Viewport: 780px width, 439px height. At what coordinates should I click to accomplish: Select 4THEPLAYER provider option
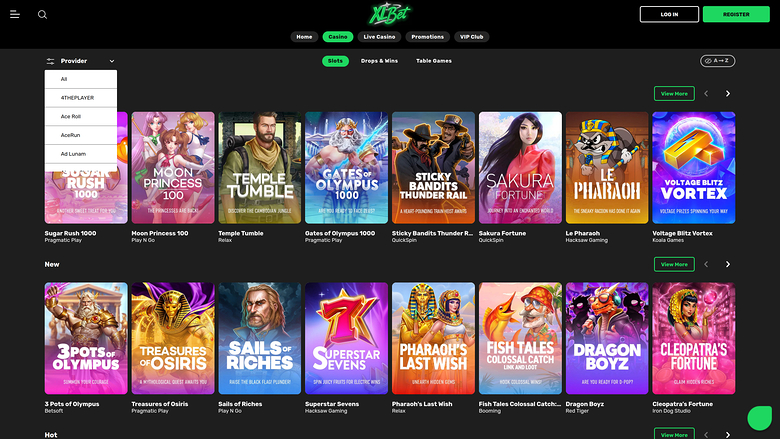[x=81, y=97]
